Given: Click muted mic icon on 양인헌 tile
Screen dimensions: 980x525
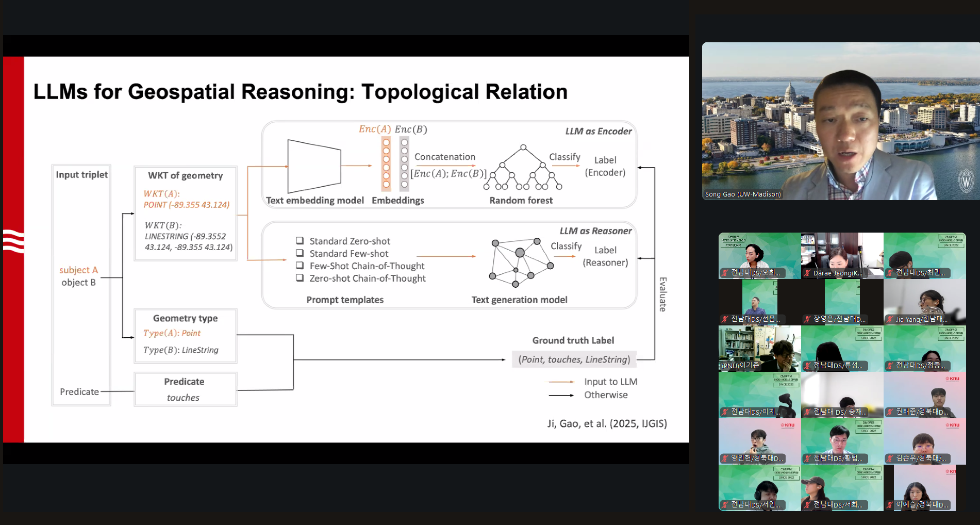Looking at the screenshot, I should pos(725,458).
